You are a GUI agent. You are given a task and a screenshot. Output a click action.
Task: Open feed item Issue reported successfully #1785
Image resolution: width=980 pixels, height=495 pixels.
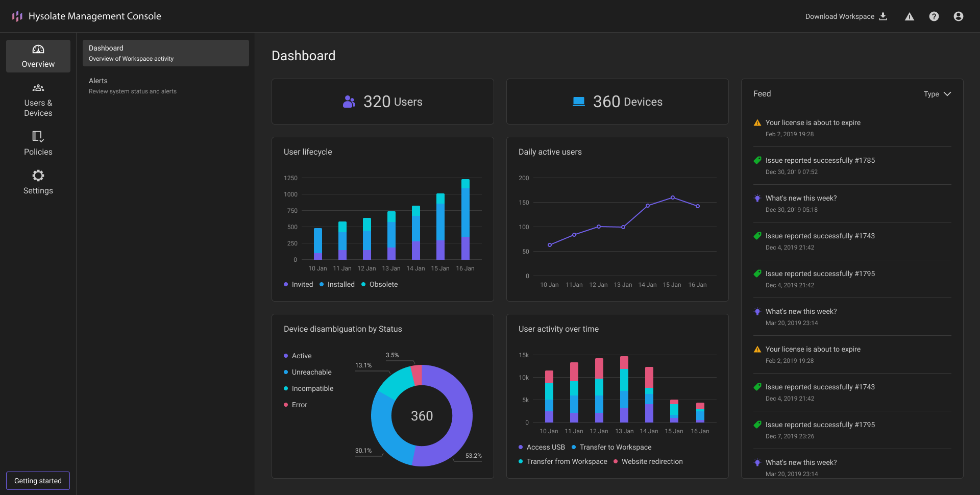(x=820, y=160)
